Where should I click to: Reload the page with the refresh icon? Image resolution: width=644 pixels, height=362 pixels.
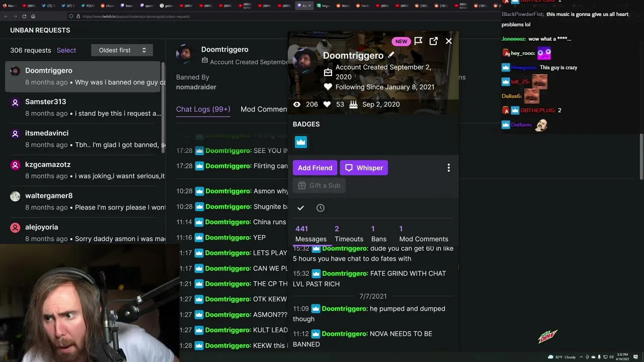tap(24, 16)
